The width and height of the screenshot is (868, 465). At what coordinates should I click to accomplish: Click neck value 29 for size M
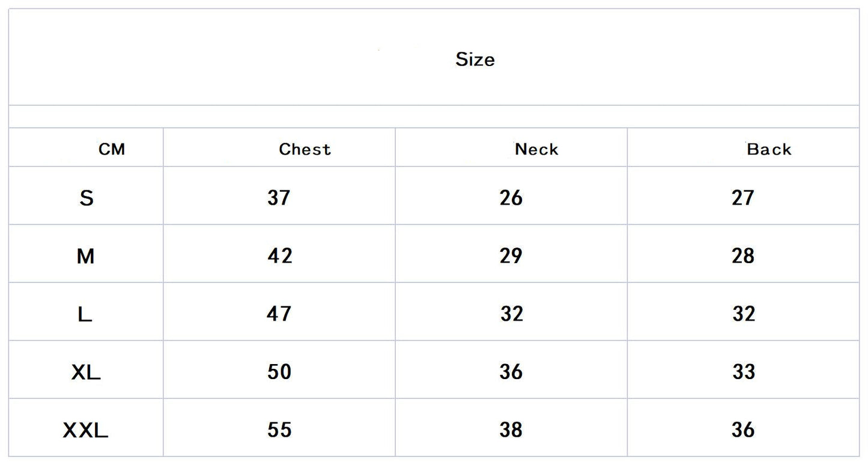(x=511, y=256)
